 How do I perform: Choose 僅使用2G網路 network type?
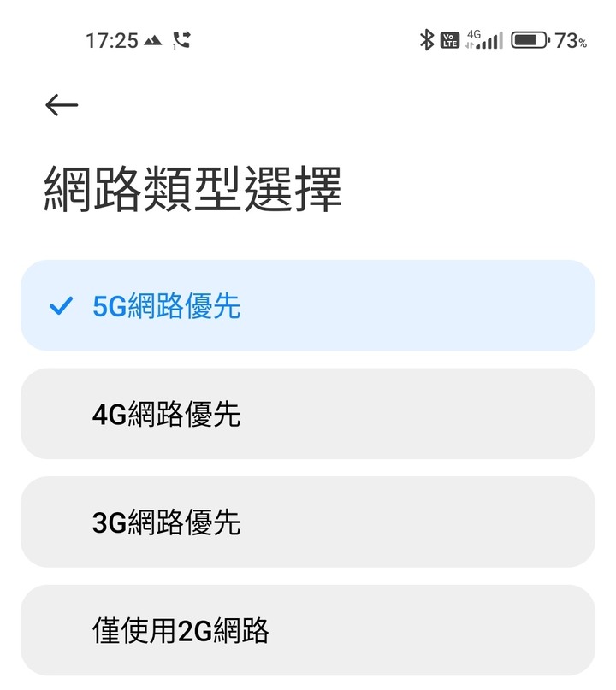[308, 630]
